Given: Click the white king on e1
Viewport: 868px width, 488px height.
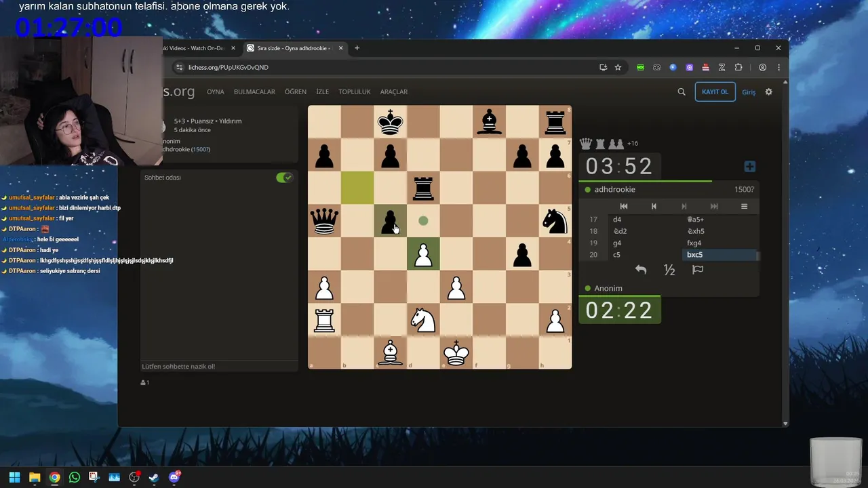Looking at the screenshot, I should pyautogui.click(x=456, y=352).
